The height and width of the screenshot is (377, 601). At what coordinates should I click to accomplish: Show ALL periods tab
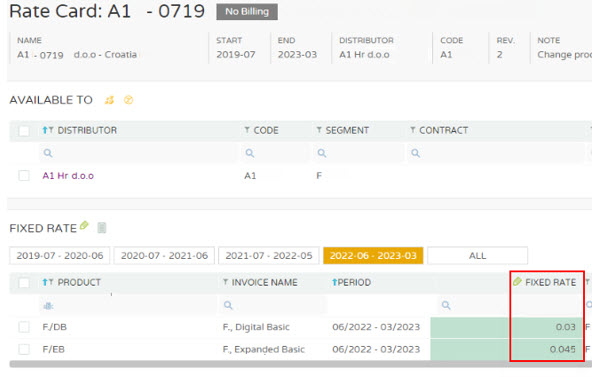coord(478,256)
